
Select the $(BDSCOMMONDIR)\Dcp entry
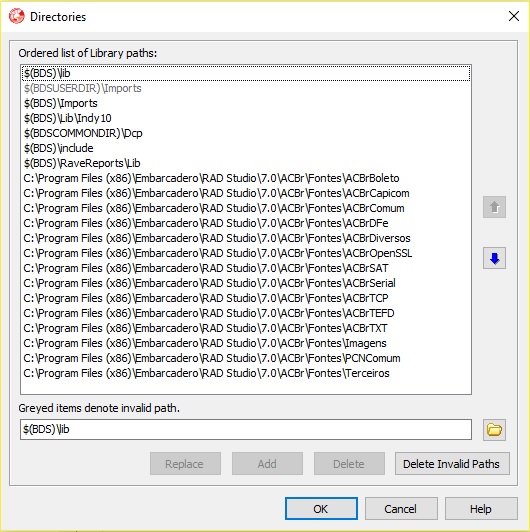(246, 133)
